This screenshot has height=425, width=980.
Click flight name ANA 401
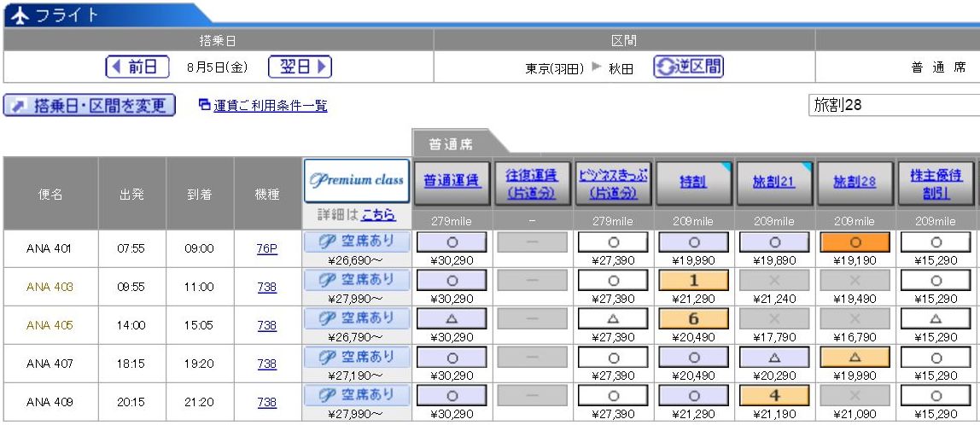tap(50, 248)
